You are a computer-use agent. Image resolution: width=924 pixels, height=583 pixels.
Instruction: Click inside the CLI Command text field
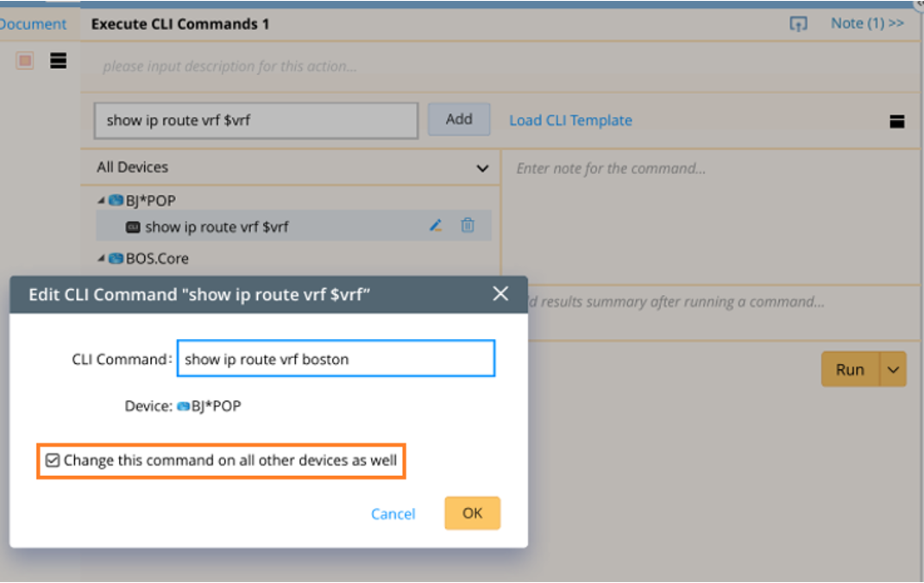tap(336, 358)
